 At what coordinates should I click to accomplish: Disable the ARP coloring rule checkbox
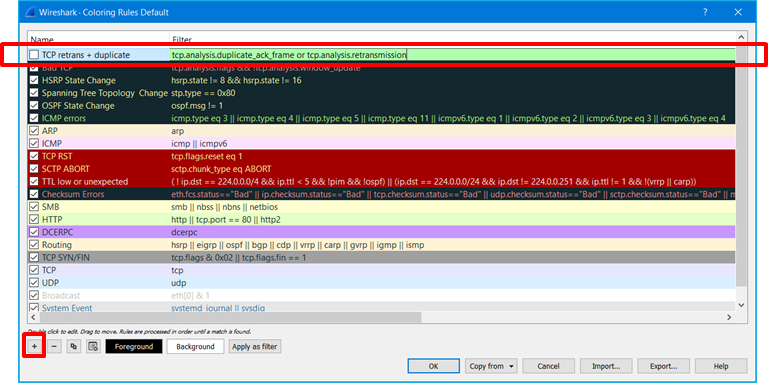(34, 131)
